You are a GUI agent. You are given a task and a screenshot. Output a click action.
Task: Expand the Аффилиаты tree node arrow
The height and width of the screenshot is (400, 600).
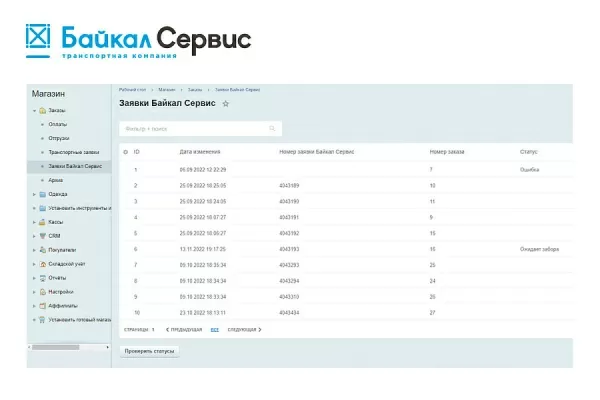[x=34, y=306]
